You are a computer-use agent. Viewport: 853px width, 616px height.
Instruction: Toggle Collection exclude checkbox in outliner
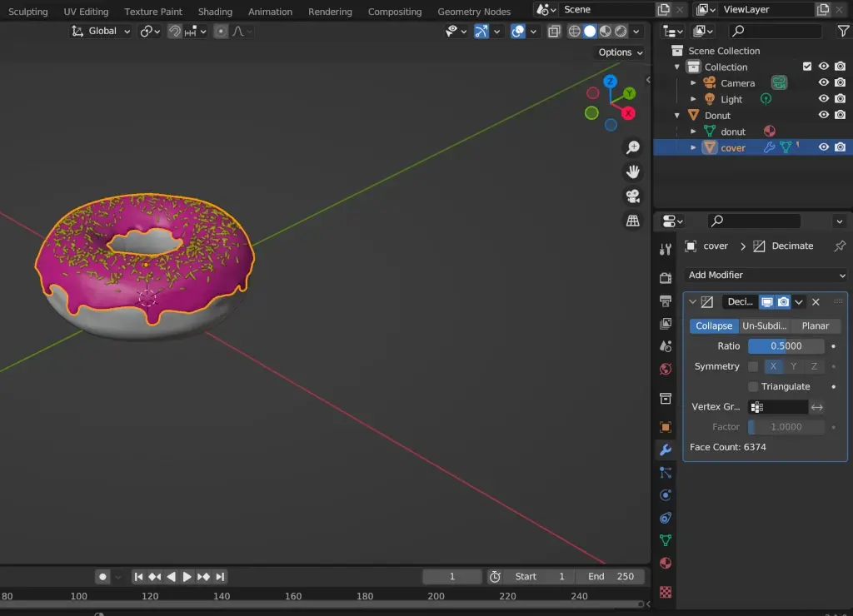[x=806, y=67]
